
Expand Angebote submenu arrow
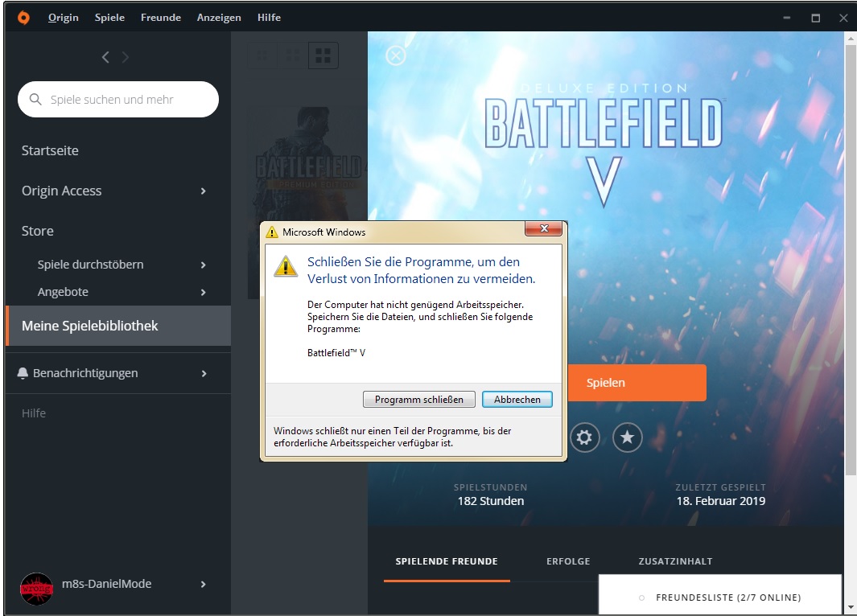[204, 292]
